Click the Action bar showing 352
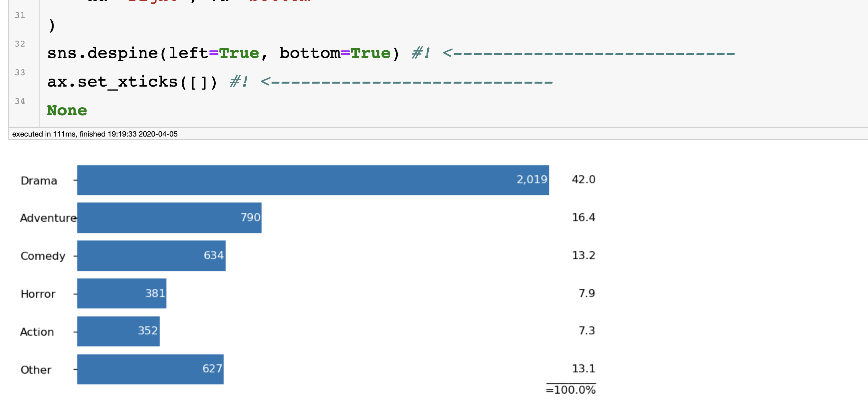This screenshot has height=411, width=868. [118, 331]
